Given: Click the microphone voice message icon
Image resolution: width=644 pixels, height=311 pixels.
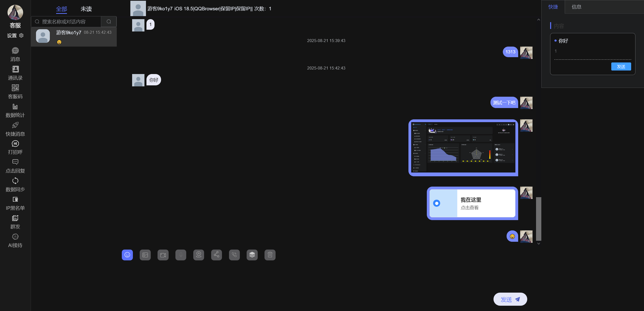Looking at the screenshot, I should (x=181, y=255).
